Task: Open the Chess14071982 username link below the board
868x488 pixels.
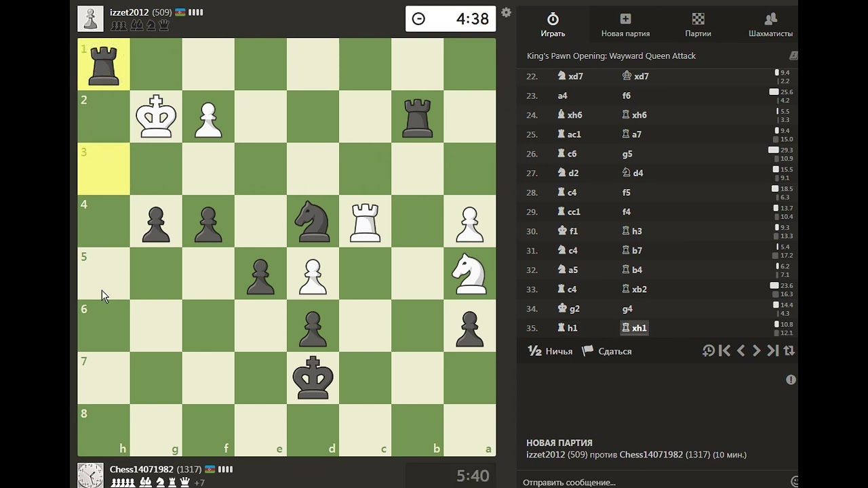Action: [142, 469]
